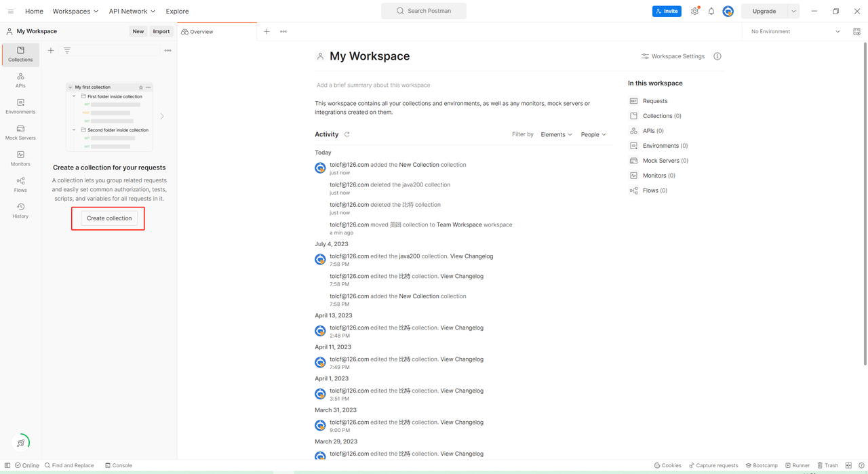
Task: Click the New button
Action: [x=138, y=31]
